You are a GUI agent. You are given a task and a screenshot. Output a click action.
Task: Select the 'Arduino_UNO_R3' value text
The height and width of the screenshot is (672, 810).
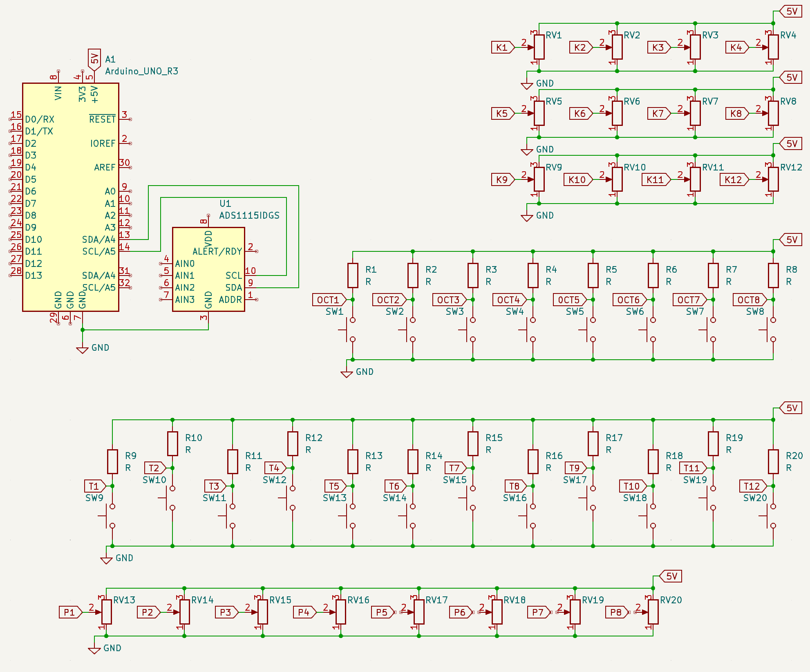(x=142, y=71)
